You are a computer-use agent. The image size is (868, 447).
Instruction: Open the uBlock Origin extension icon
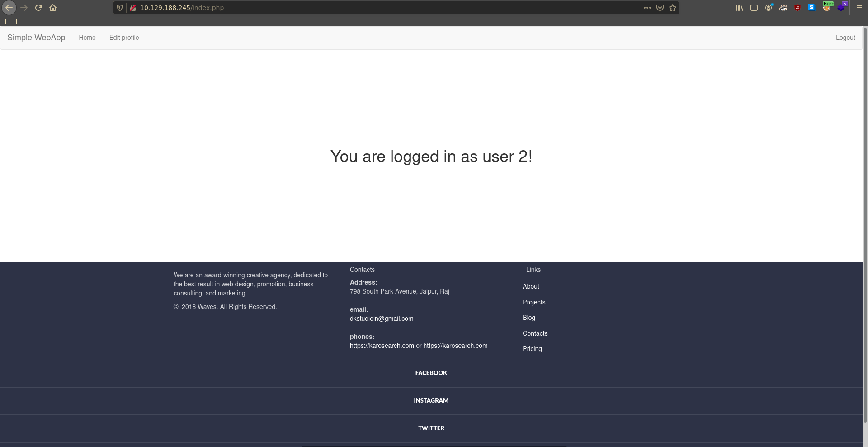tap(797, 8)
